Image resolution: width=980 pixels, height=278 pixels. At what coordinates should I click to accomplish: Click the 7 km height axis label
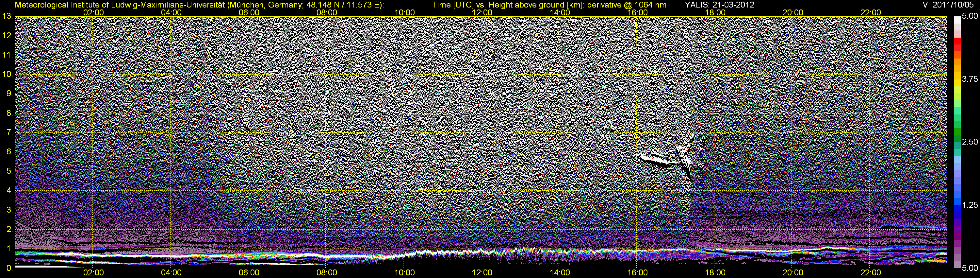point(9,133)
